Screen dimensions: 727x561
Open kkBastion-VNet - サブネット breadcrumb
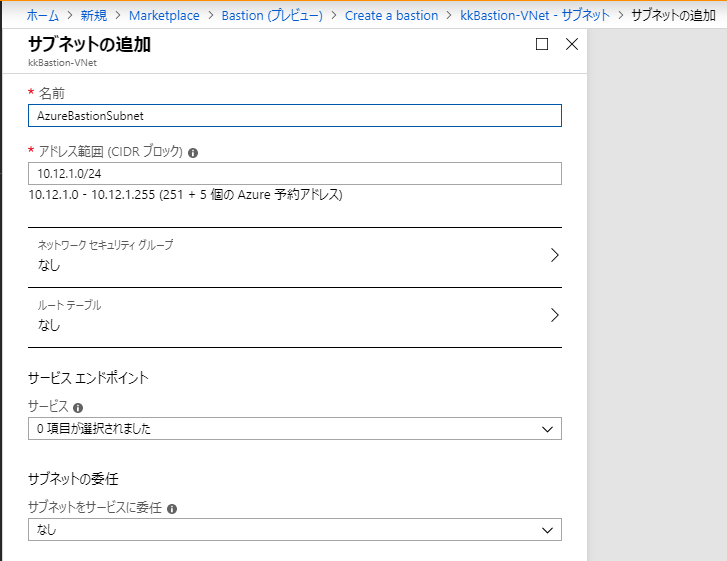[x=535, y=15]
